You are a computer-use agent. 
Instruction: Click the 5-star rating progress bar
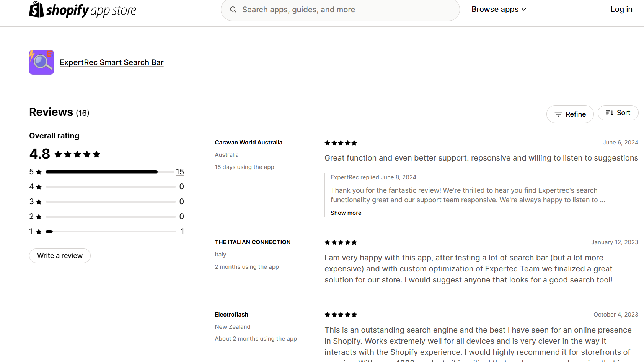pos(110,172)
